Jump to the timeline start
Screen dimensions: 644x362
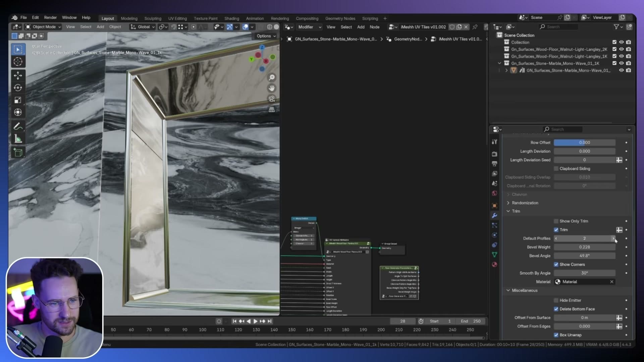click(234, 321)
